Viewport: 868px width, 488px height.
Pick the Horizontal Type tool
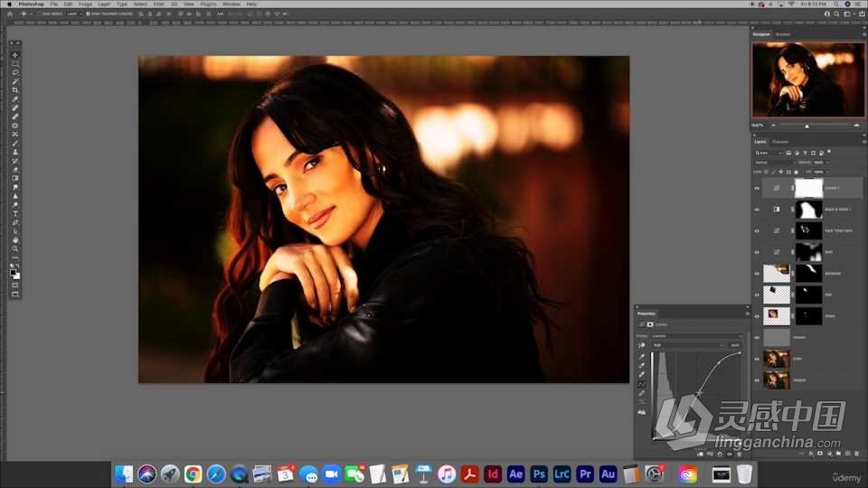pos(15,213)
